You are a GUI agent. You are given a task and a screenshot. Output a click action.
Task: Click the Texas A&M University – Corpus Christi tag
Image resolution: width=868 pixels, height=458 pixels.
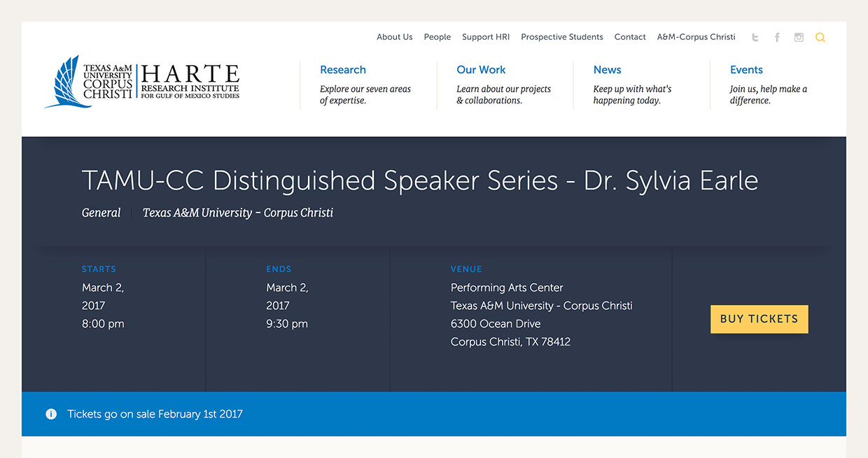click(238, 213)
